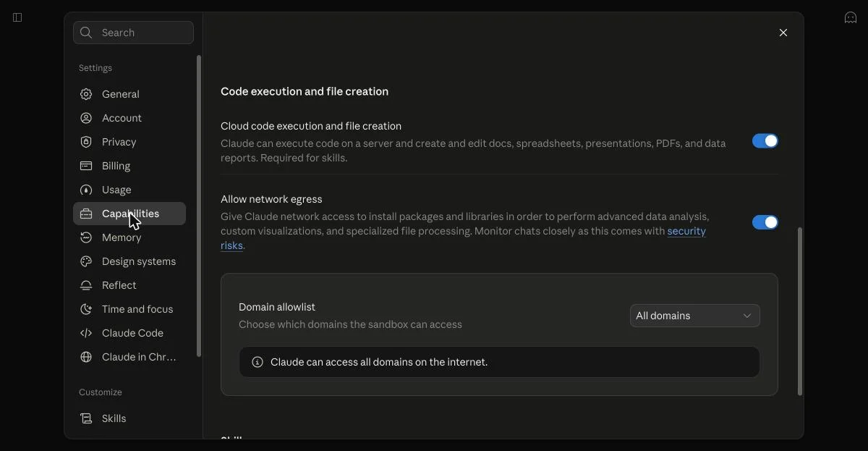Open General settings
Viewport: 868px width, 451px height.
coord(129,94)
